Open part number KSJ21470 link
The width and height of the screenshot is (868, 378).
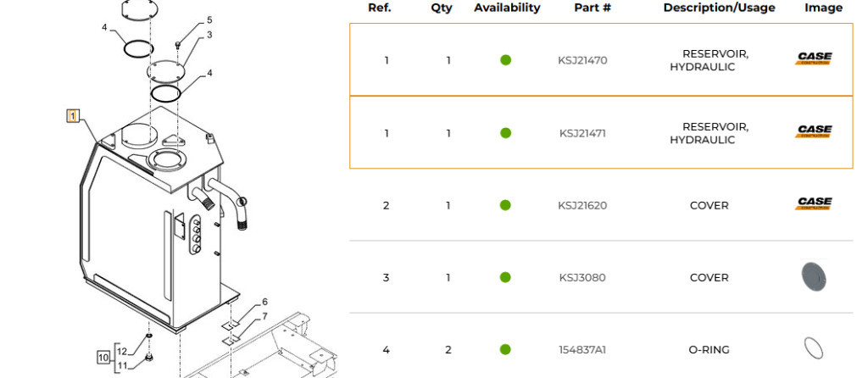tap(582, 60)
